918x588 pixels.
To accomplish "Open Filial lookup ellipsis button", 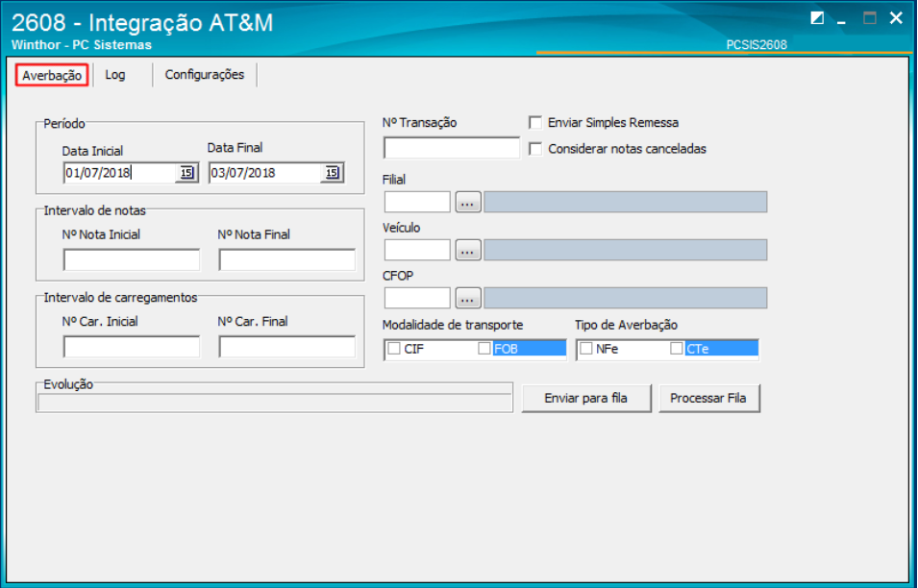I will coord(468,203).
